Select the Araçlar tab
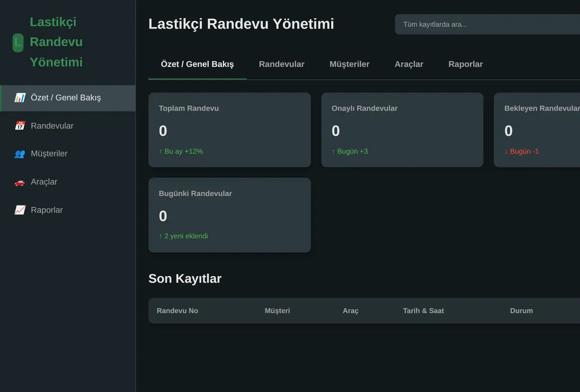 [x=409, y=64]
